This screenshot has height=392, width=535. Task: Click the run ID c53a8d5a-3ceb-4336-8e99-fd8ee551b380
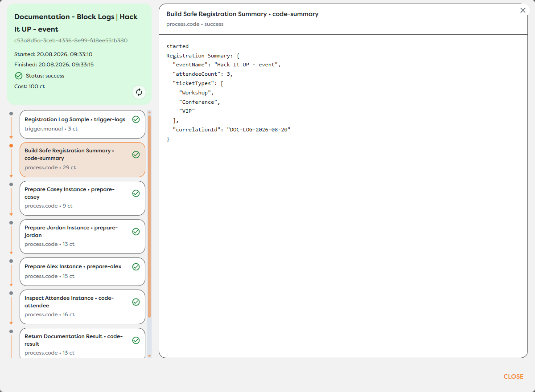(x=71, y=41)
